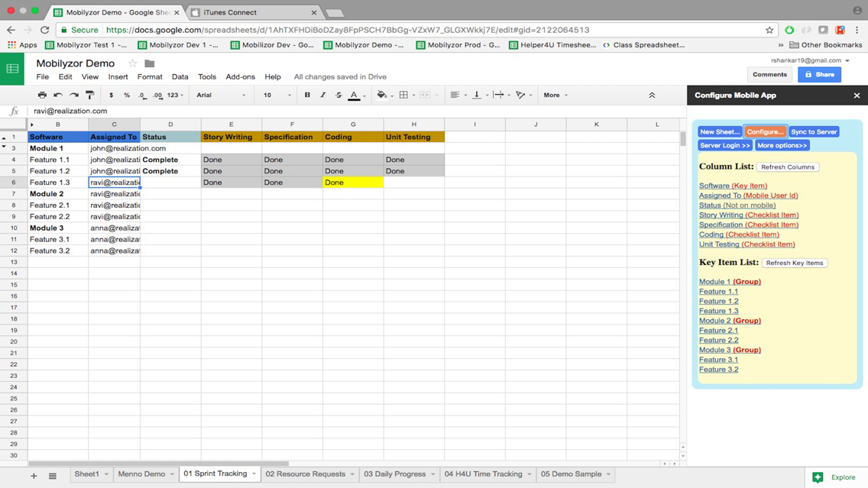Open the File menu
The image size is (868, 488).
coord(43,77)
